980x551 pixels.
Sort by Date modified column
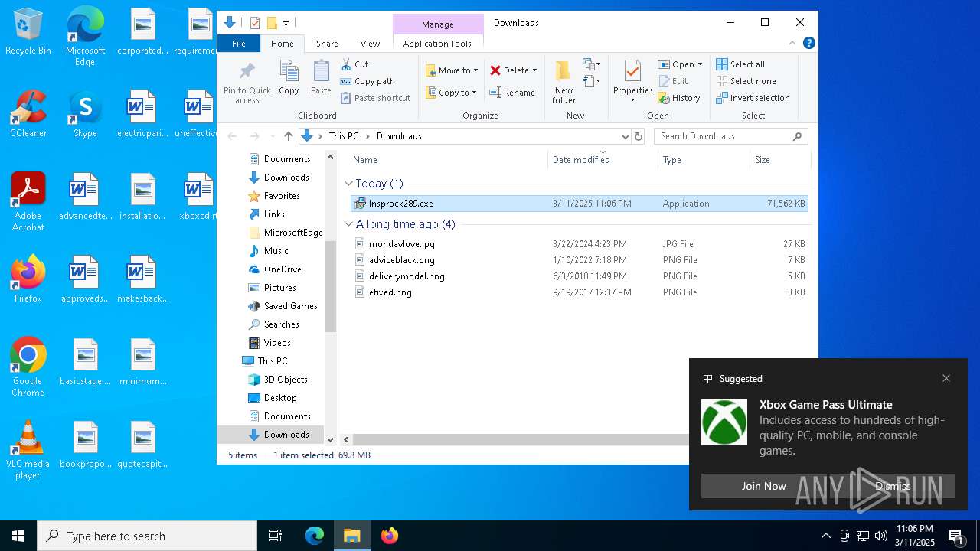[581, 160]
